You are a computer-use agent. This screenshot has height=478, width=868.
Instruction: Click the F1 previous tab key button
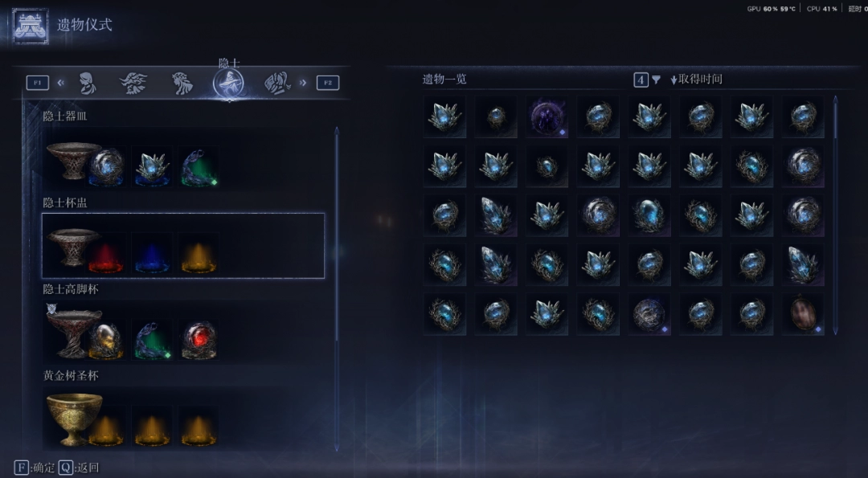coord(38,83)
